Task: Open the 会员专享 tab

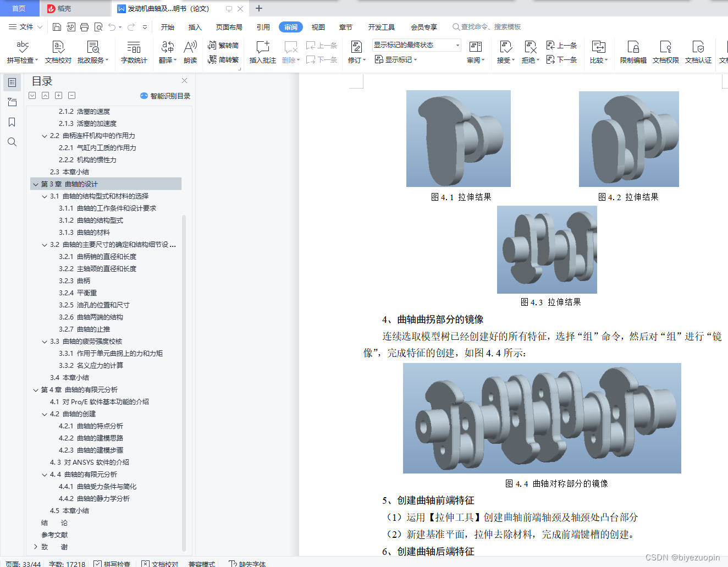Action: [423, 27]
